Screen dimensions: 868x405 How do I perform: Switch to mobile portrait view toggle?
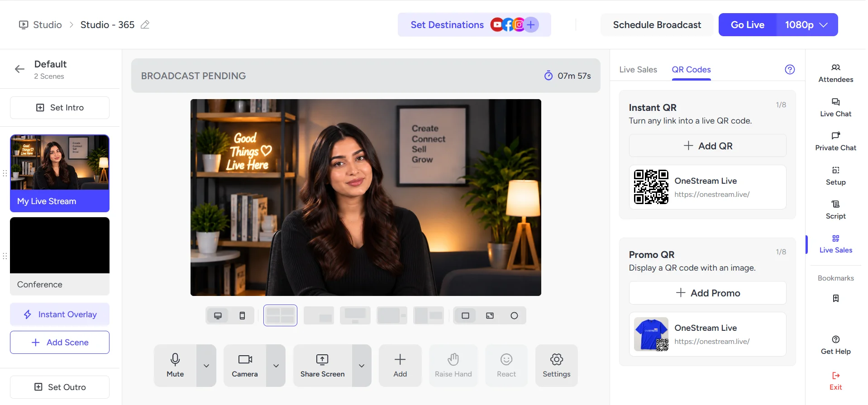242,316
